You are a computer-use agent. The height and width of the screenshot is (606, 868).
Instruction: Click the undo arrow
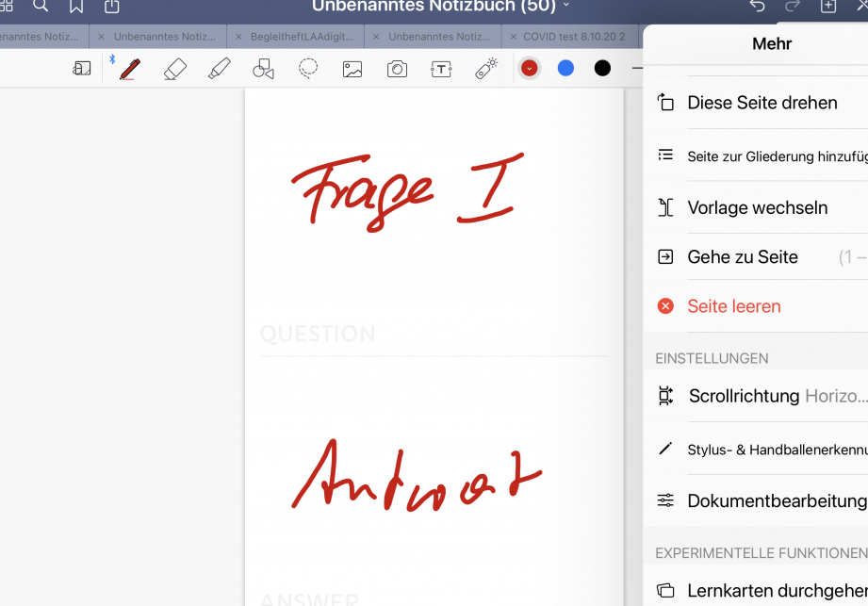(757, 7)
